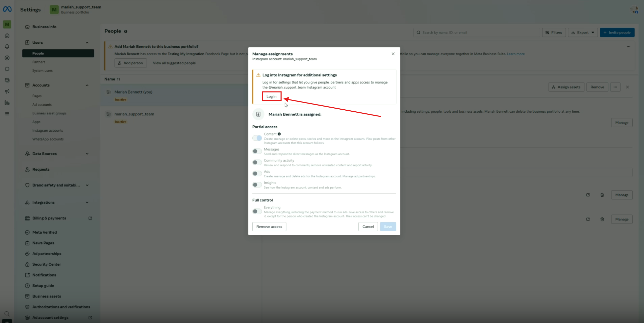Click the green M portfolio avatar in the left rail
This screenshot has height=323, width=644.
pos(7,24)
